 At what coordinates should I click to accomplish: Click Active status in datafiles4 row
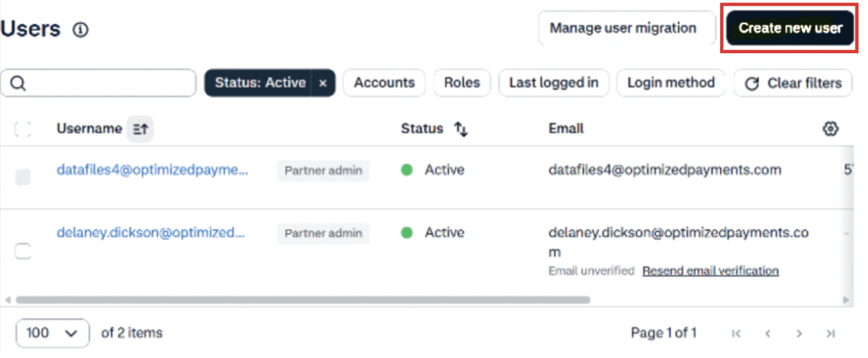pyautogui.click(x=433, y=170)
